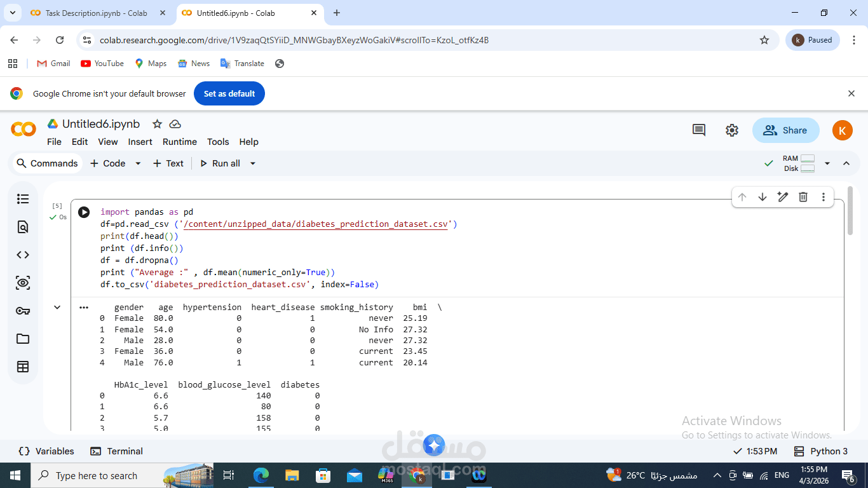This screenshot has width=868, height=488.
Task: Open the comments icon
Action: click(x=698, y=130)
